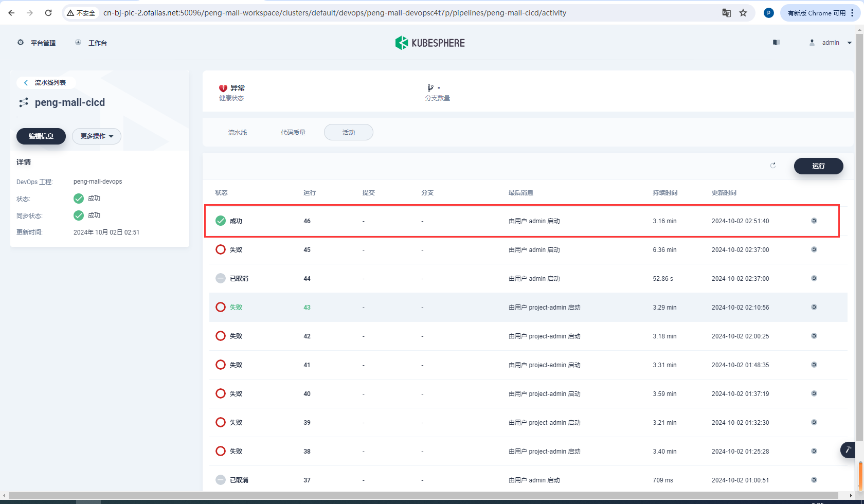Open cancelled run 44 status link
The width and height of the screenshot is (864, 504).
coord(239,279)
